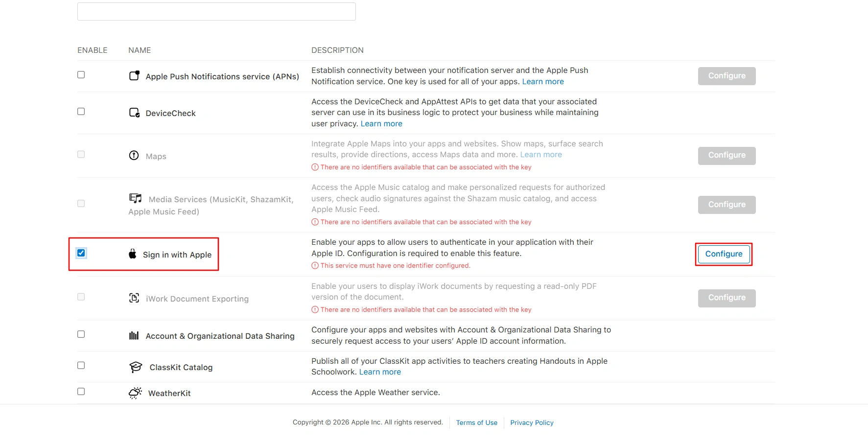Click the iWork Document Exporting icon
This screenshot has width=868, height=446.
134,298
